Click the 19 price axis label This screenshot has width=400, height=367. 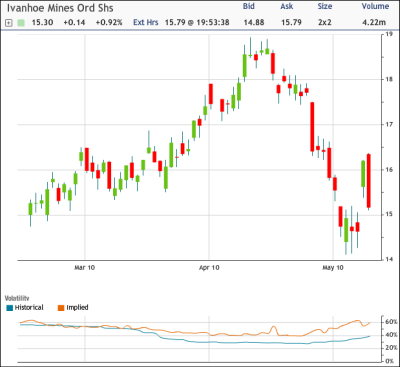388,34
